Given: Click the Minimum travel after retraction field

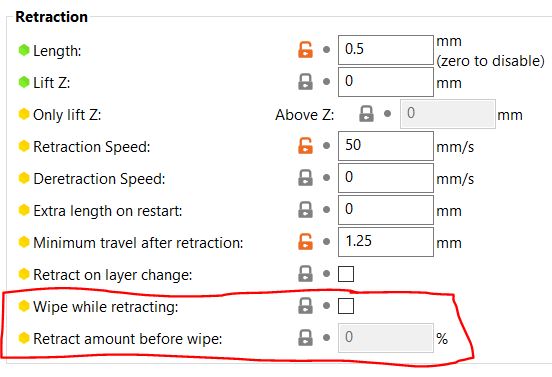Looking at the screenshot, I should point(385,242).
